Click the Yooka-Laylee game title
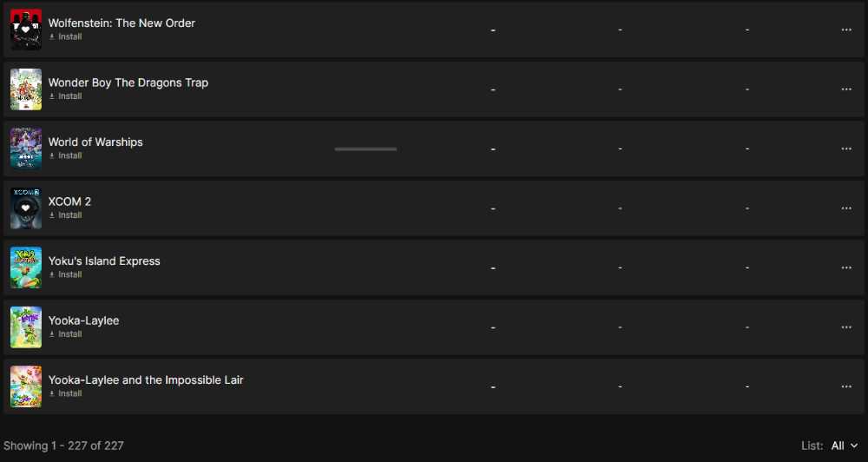 [83, 320]
